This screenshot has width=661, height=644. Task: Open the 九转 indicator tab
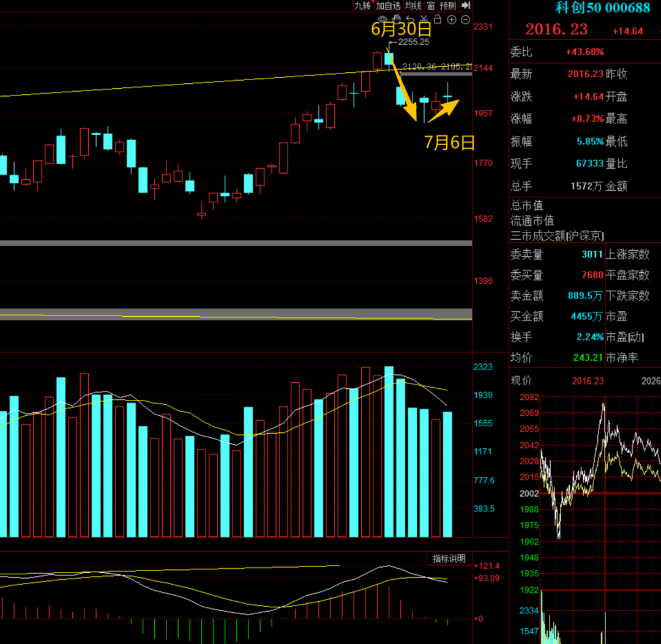362,6
